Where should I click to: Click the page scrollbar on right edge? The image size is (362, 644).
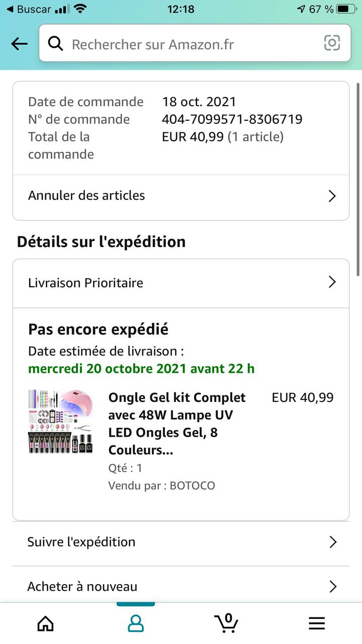click(x=358, y=179)
